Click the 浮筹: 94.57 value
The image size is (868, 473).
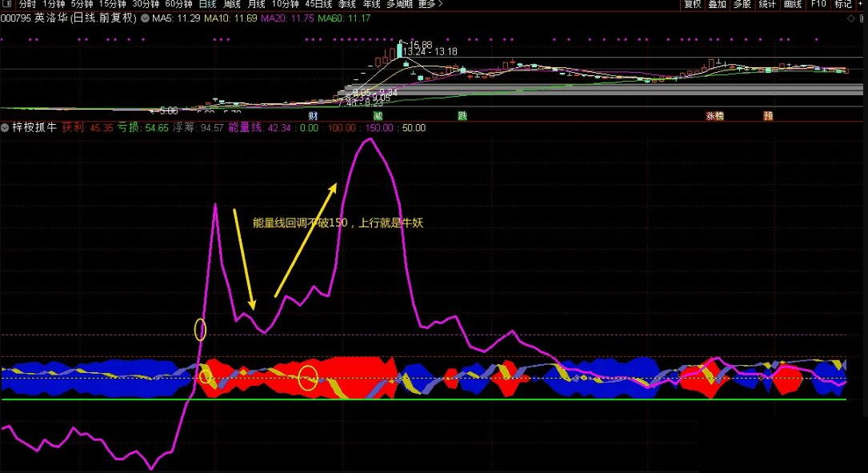[198, 128]
